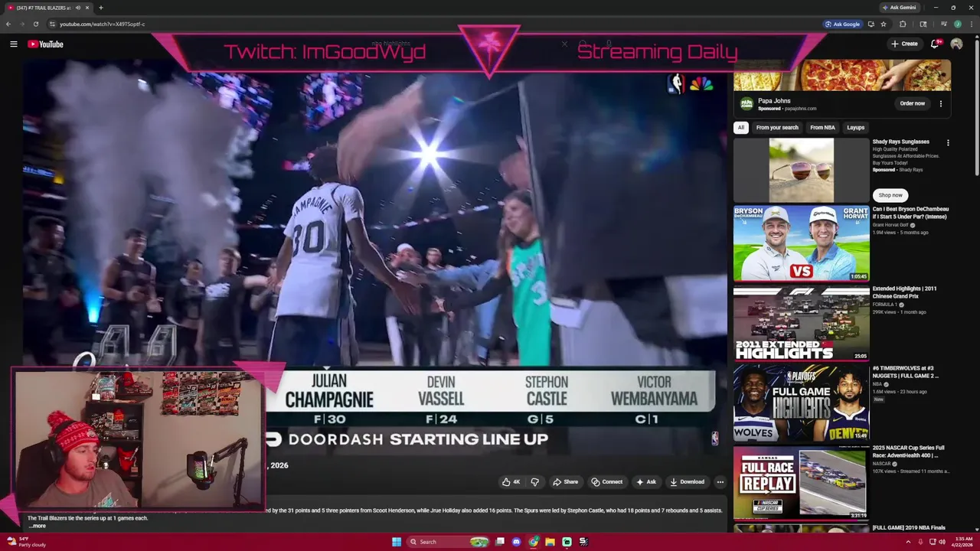
Task: Open the Ask button under the video
Action: (x=646, y=482)
